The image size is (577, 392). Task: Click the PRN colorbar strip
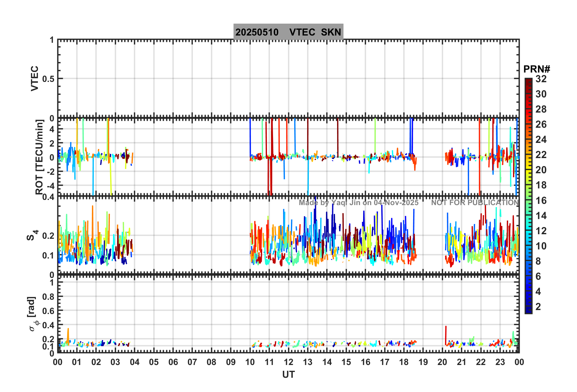point(528,196)
